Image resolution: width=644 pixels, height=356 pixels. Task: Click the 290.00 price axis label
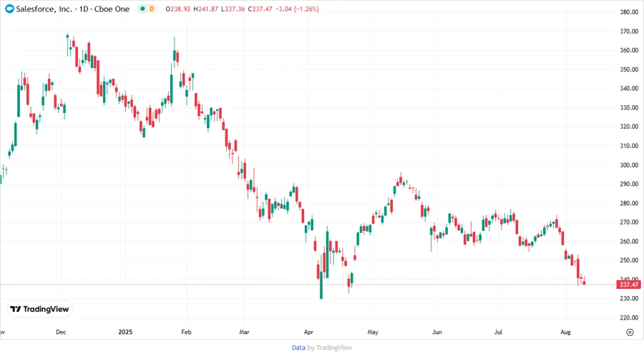pos(629,184)
